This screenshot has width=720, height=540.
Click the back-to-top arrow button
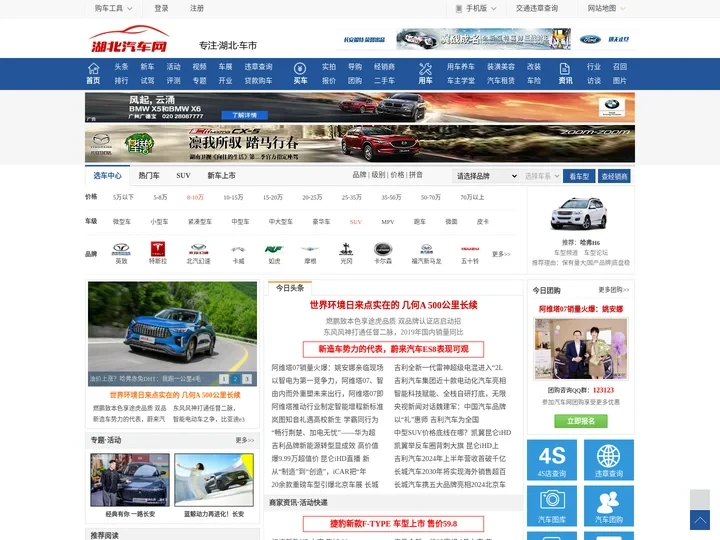tap(700, 520)
